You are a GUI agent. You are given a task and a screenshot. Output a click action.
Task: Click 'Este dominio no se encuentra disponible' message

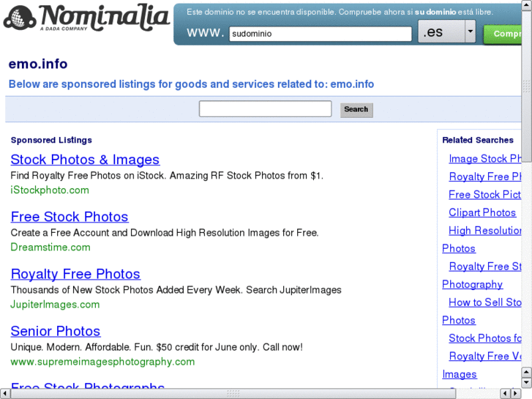click(340, 12)
